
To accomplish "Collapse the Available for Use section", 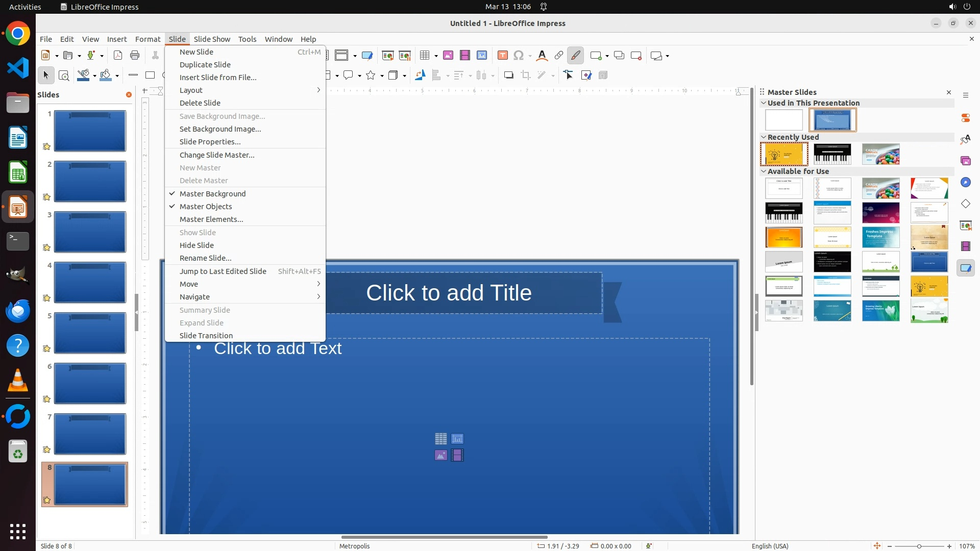I will pos(764,171).
